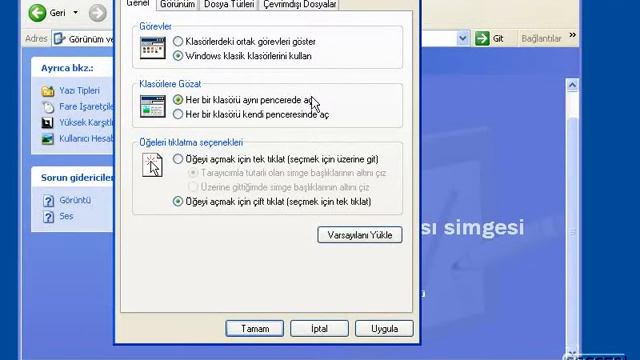Open the Geri history dropdown arrow

click(x=76, y=13)
